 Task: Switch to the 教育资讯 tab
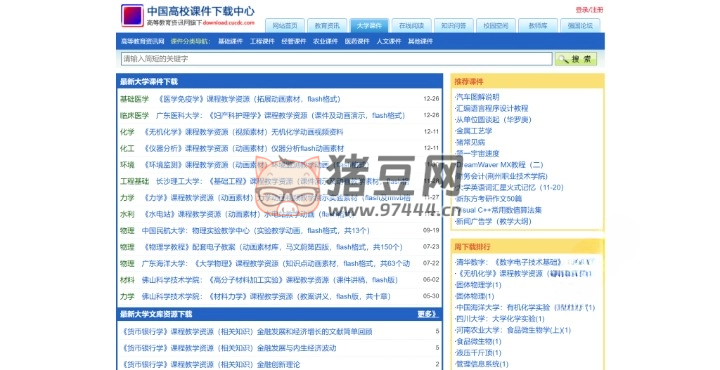[x=327, y=26]
